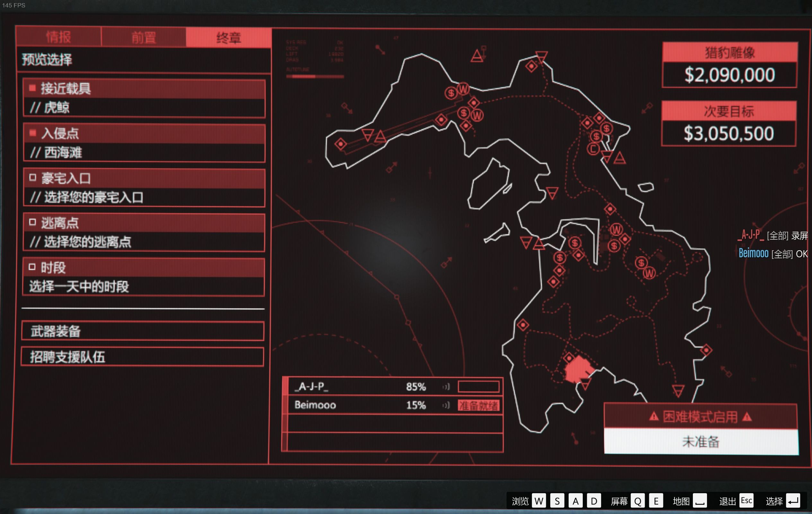Viewport: 812px width, 514px height.
Task: Click the 浏览 label in the key hints
Action: tap(520, 501)
